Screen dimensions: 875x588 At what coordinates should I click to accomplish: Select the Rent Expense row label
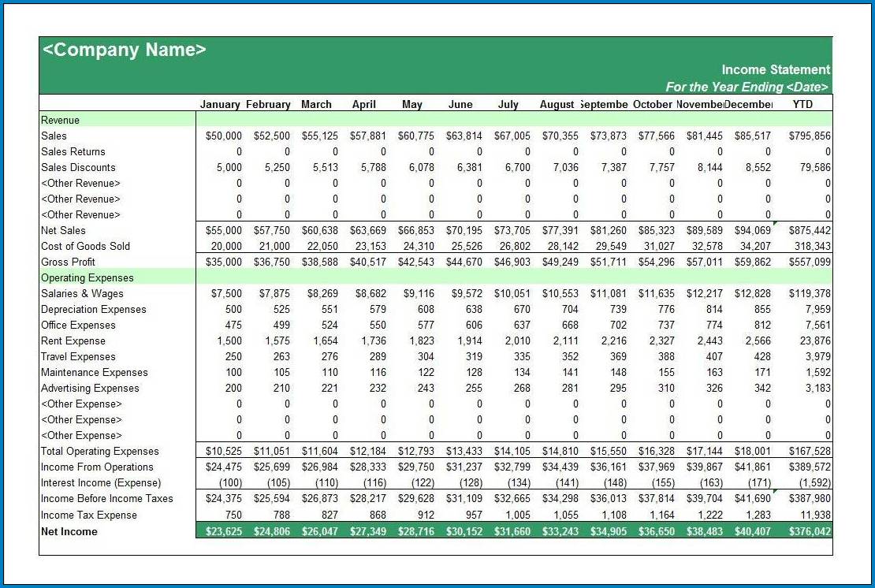pos(73,341)
